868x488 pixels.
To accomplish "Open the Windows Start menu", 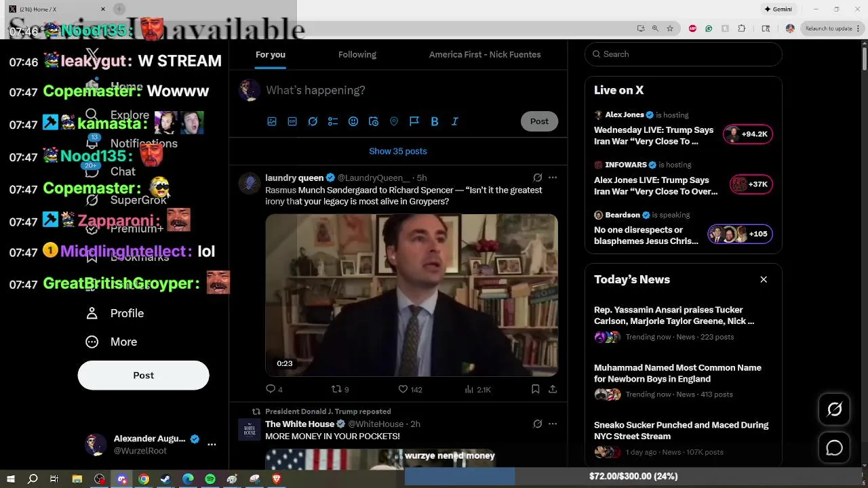I will pos(11,479).
